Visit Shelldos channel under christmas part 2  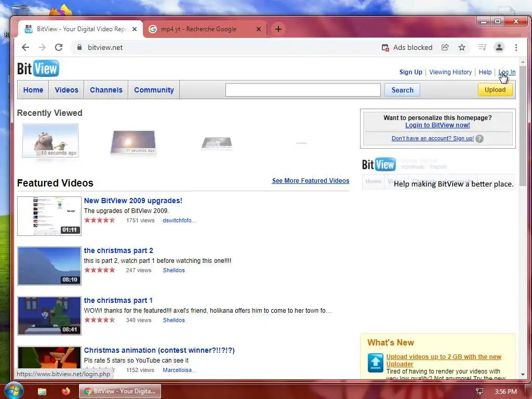pos(174,270)
